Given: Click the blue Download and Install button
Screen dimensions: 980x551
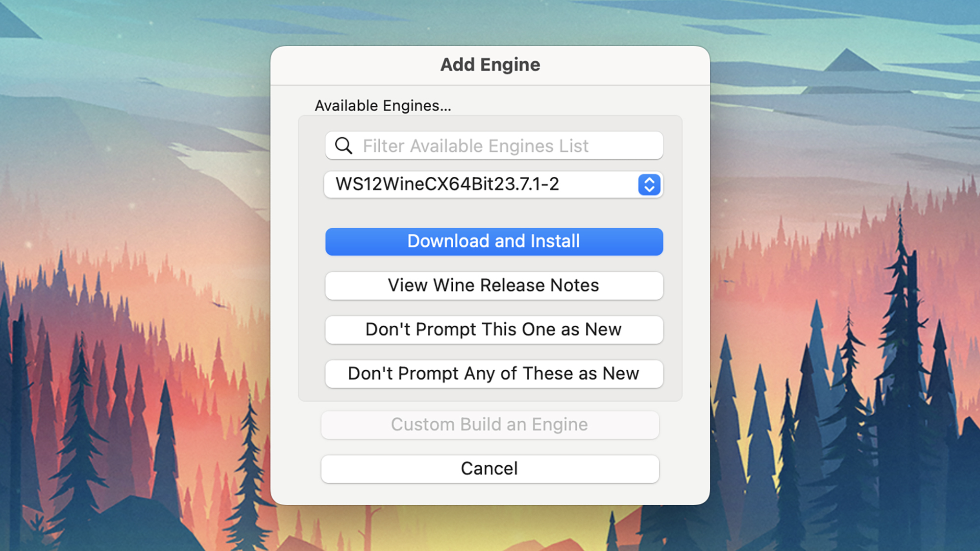Looking at the screenshot, I should click(493, 241).
